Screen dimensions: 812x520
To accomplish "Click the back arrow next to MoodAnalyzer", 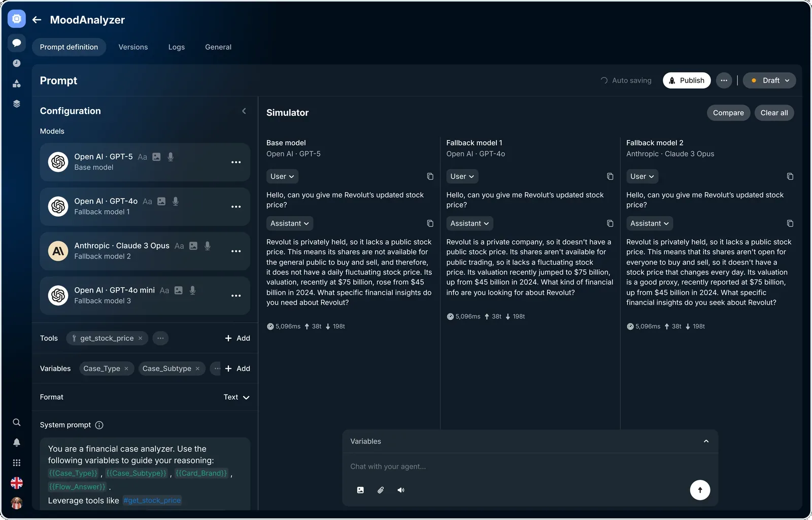I will [x=37, y=20].
